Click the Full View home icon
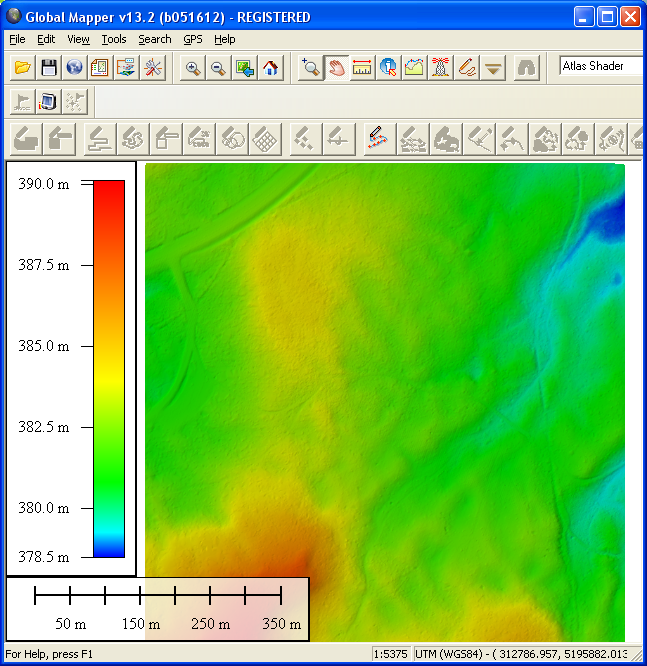Viewport: 647px width, 666px height. pos(271,68)
